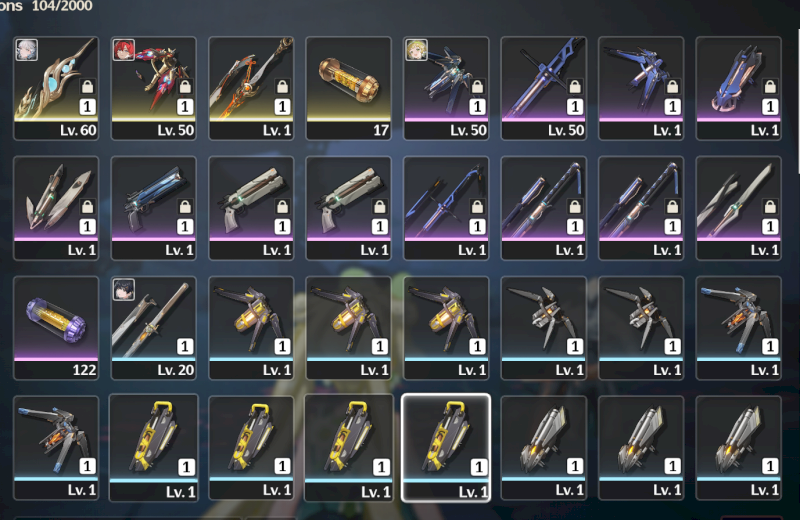Select the brown-and-white twin blades Lv. 1
Viewport: 800px width, 520px height.
[56, 208]
